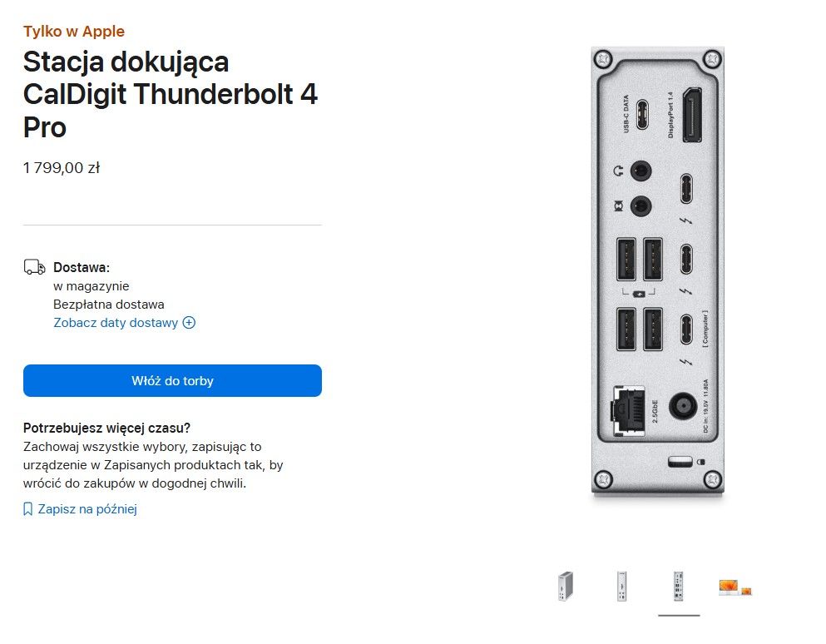Select the front view dock thumbnail
Screen dimensions: 826x644
click(621, 587)
